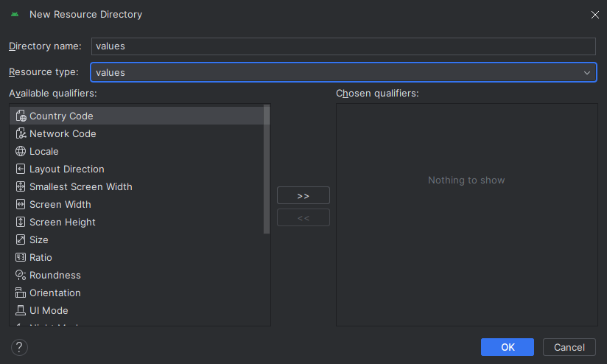
Task: Select the Locale globe icon
Action: [x=21, y=151]
